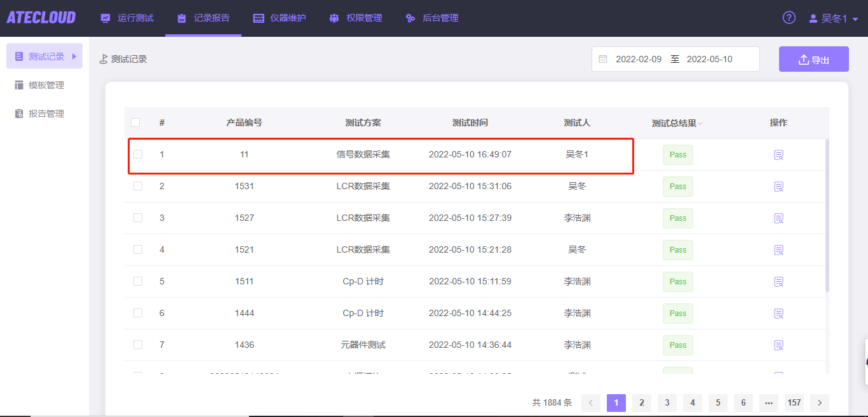
Task: Click tester link 李浩渊 on row 3
Action: pyautogui.click(x=576, y=218)
